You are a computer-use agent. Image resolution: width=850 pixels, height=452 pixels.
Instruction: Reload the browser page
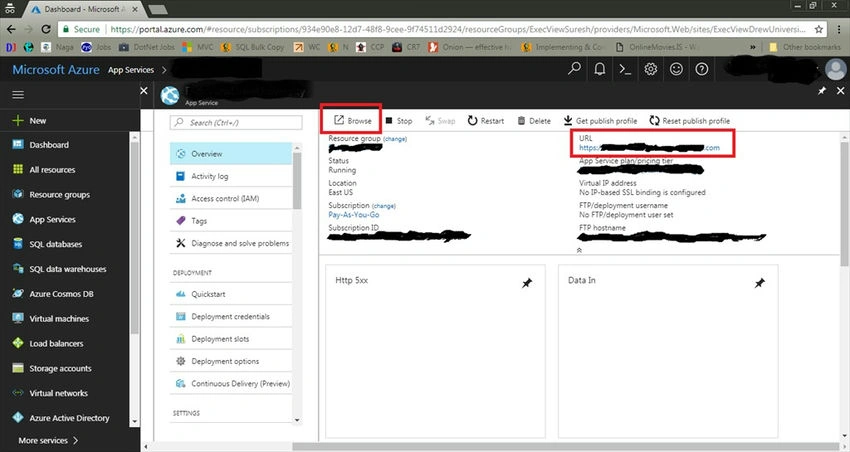[46, 29]
